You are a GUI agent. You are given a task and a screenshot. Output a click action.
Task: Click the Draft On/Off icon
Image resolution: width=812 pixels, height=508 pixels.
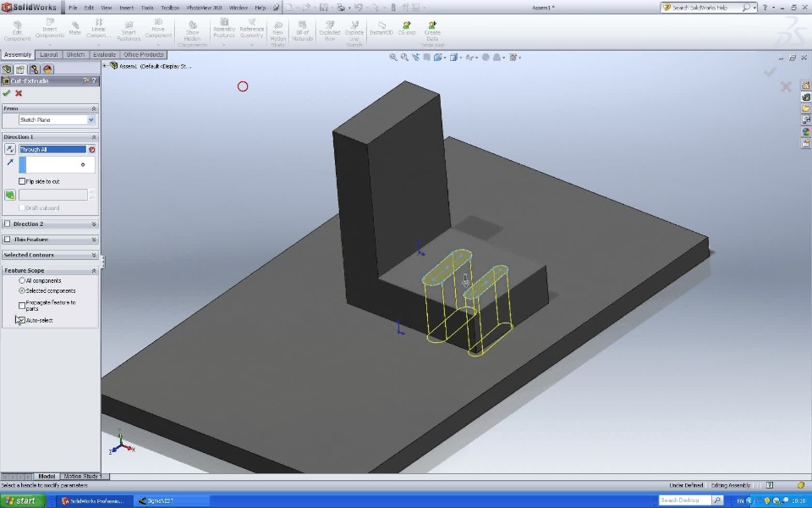10,195
